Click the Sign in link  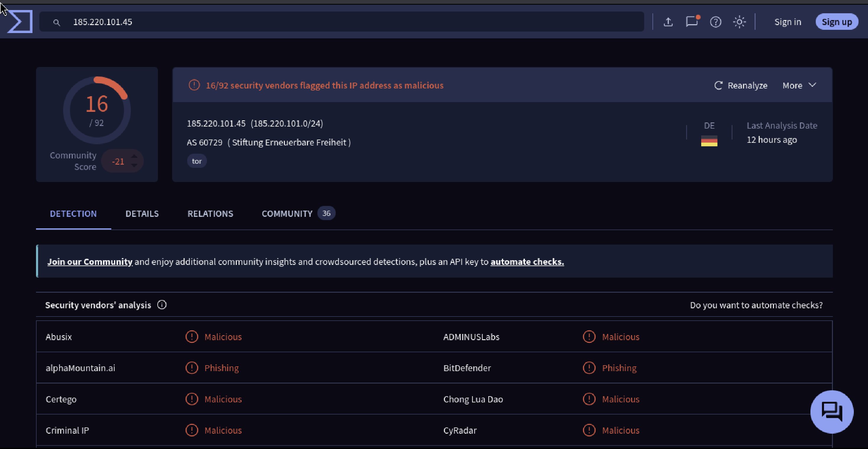[x=788, y=22]
